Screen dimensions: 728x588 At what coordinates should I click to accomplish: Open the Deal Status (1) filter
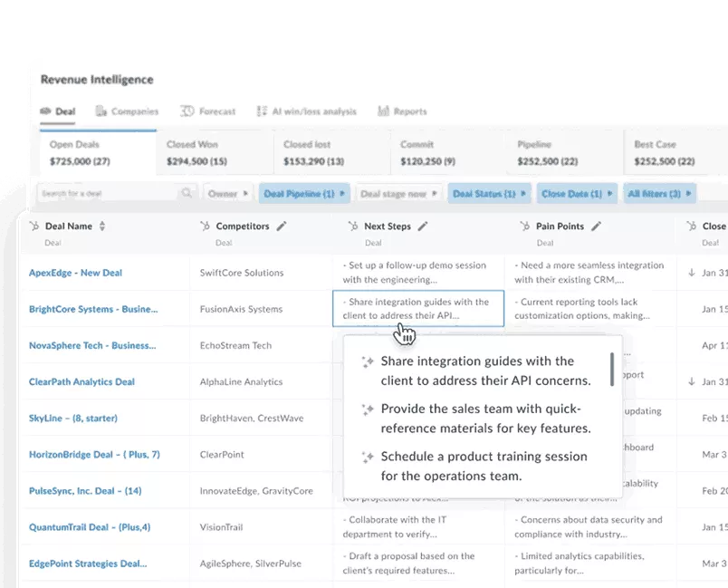click(x=489, y=194)
